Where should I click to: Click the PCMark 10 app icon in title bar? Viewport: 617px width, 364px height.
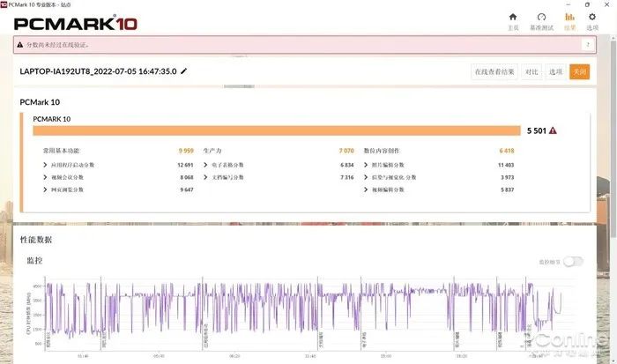click(x=4, y=4)
